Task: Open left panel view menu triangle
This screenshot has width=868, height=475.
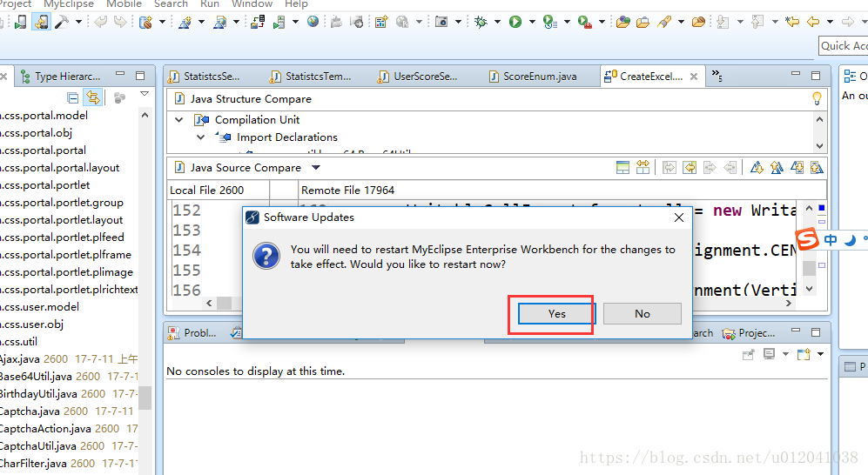Action: 145,94
